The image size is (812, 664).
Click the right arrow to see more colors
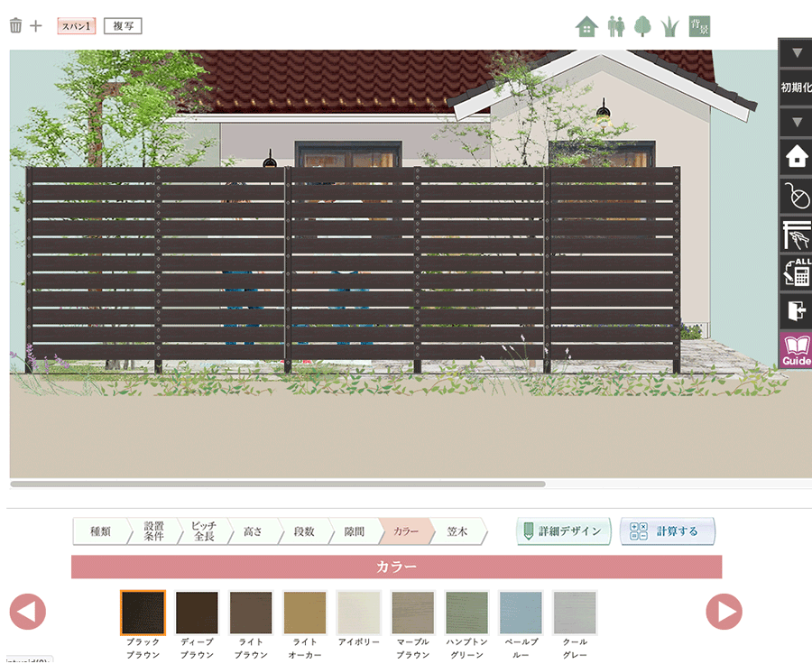(x=724, y=612)
